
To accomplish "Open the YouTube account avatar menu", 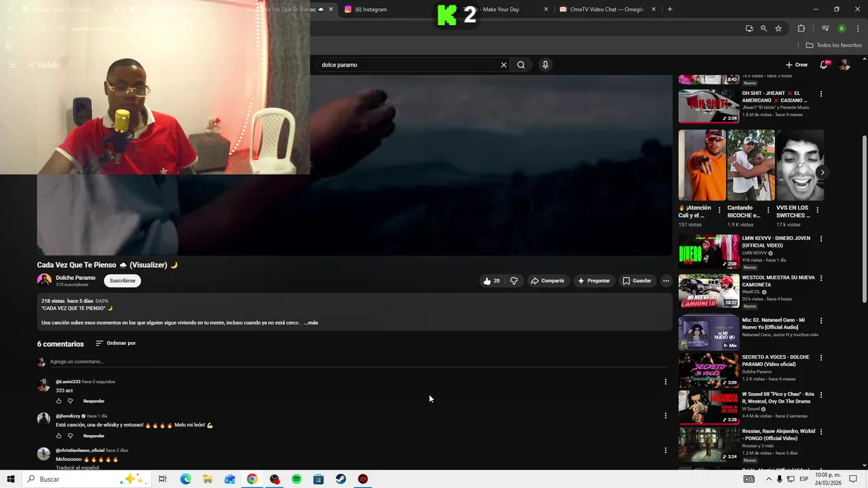I will pos(845,65).
